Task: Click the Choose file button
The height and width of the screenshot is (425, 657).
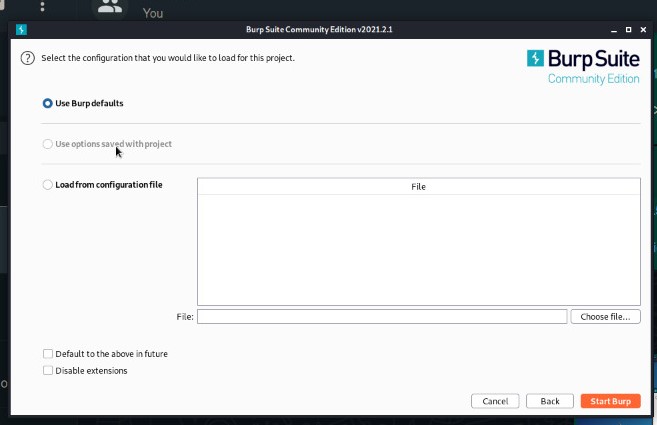Action: tap(605, 317)
